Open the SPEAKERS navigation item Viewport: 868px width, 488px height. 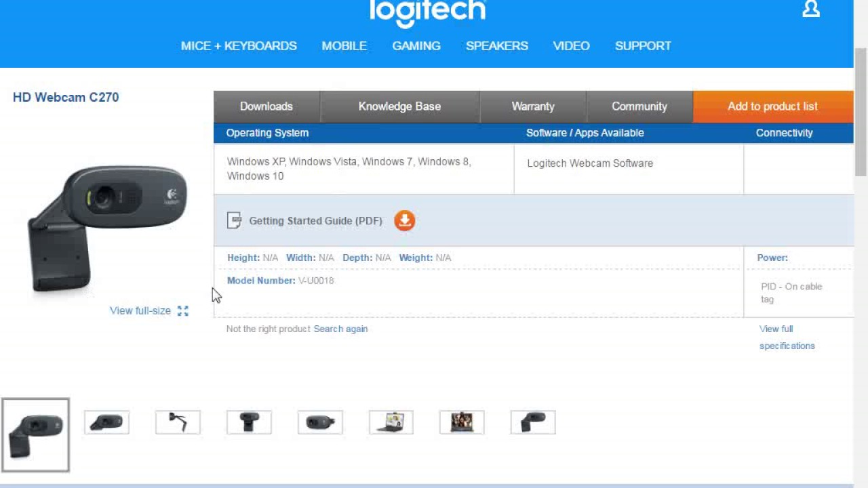click(497, 46)
